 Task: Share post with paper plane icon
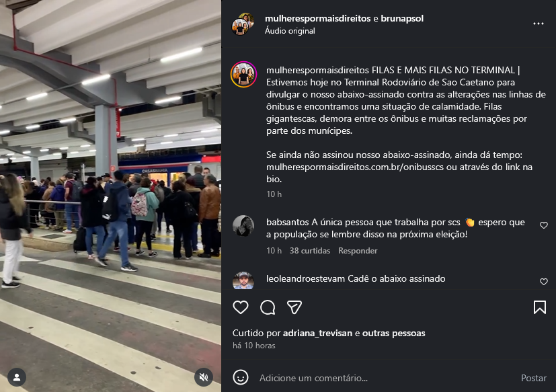pyautogui.click(x=294, y=307)
